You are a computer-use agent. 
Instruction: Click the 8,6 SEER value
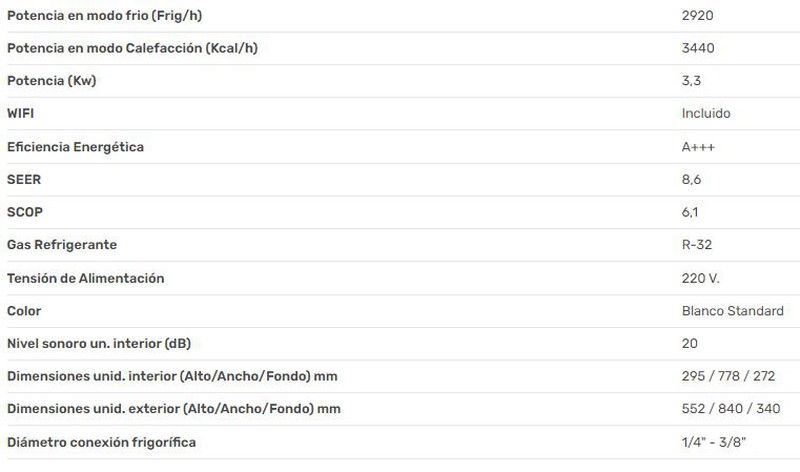[x=691, y=180]
